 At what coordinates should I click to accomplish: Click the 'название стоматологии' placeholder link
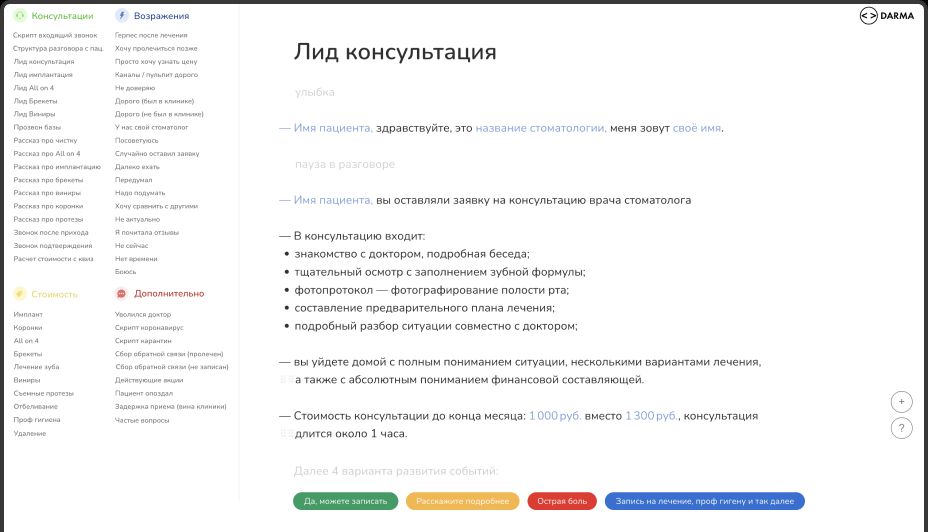point(540,128)
